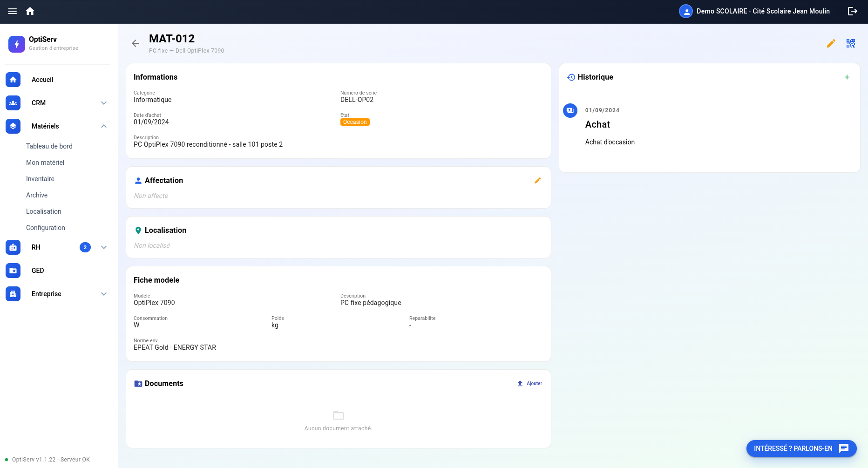Edit MAT-012 with the orange pencil icon
Viewport: 868px width, 468px height.
point(831,43)
